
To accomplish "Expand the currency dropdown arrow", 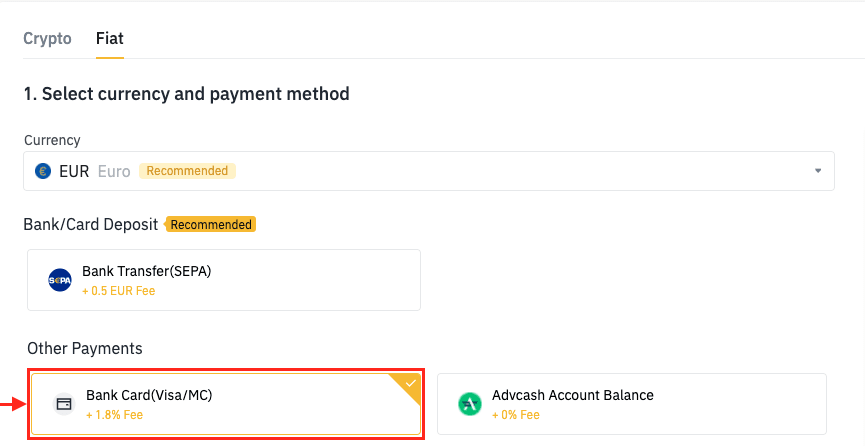I will 818,171.
